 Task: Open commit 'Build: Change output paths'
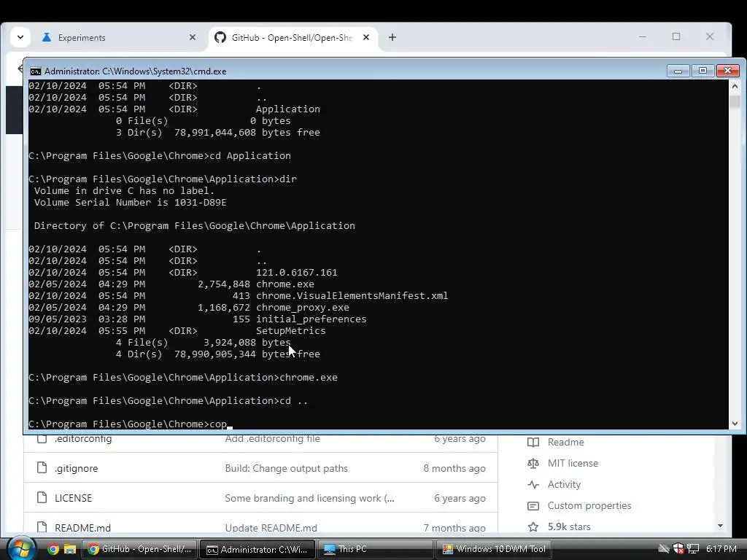[286, 469]
